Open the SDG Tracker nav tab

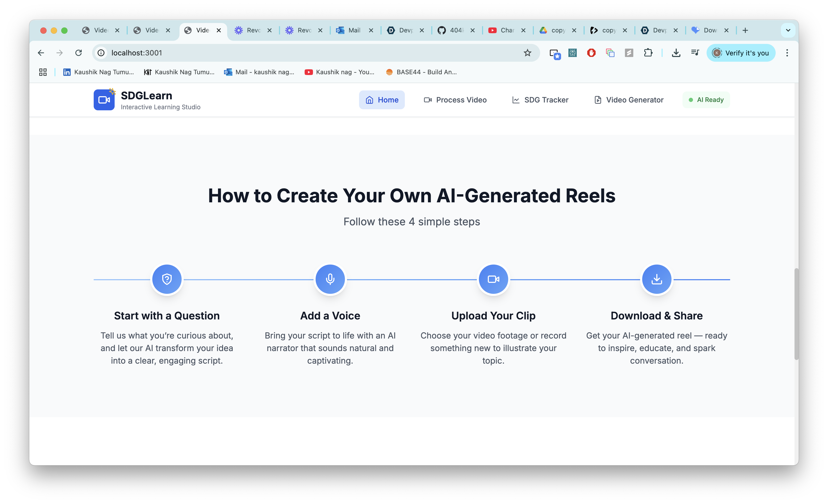click(x=540, y=100)
